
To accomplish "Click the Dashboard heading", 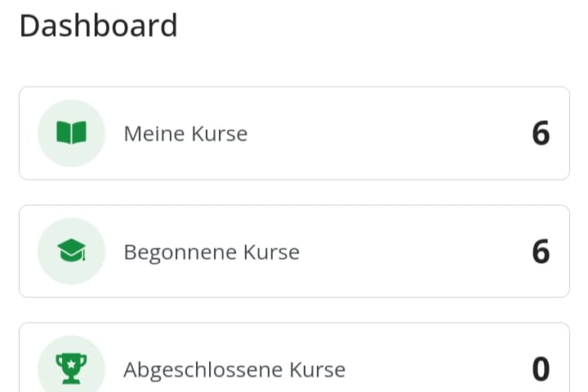I will pyautogui.click(x=98, y=25).
